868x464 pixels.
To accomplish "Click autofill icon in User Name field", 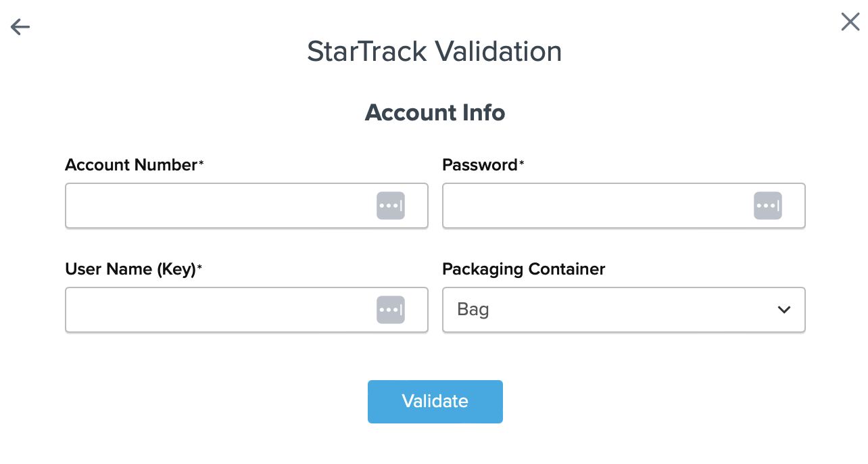I will 390,310.
